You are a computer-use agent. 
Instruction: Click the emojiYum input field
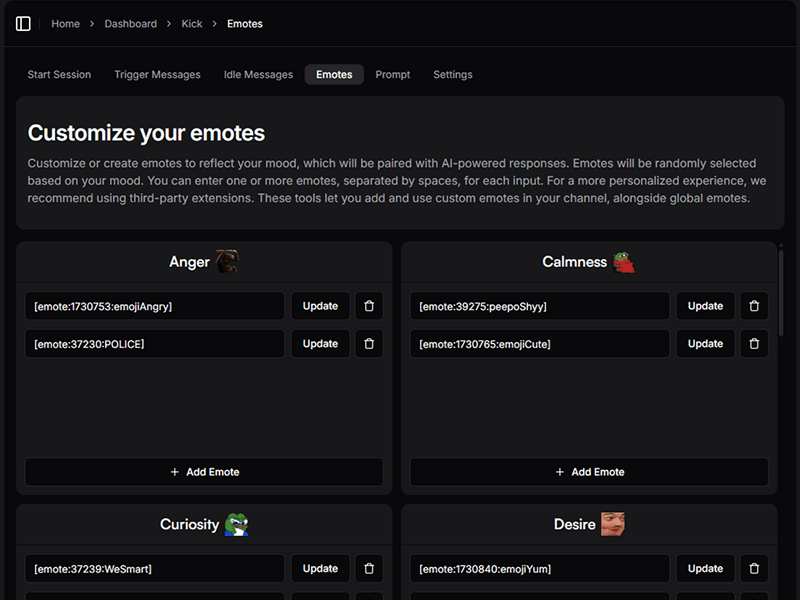point(540,568)
